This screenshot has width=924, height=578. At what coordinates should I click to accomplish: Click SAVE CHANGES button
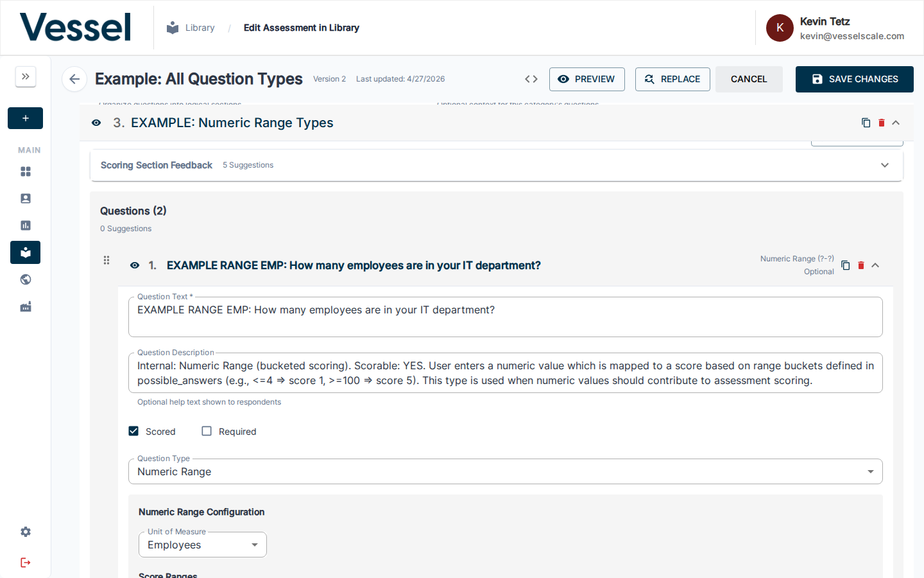coord(855,79)
